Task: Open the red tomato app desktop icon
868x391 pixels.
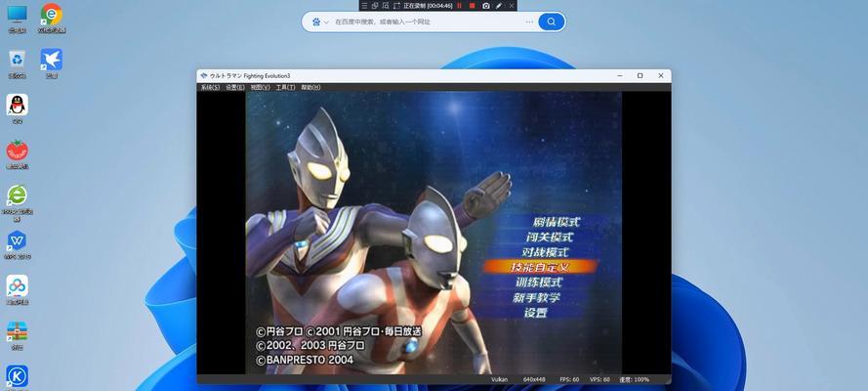Action: click(18, 154)
